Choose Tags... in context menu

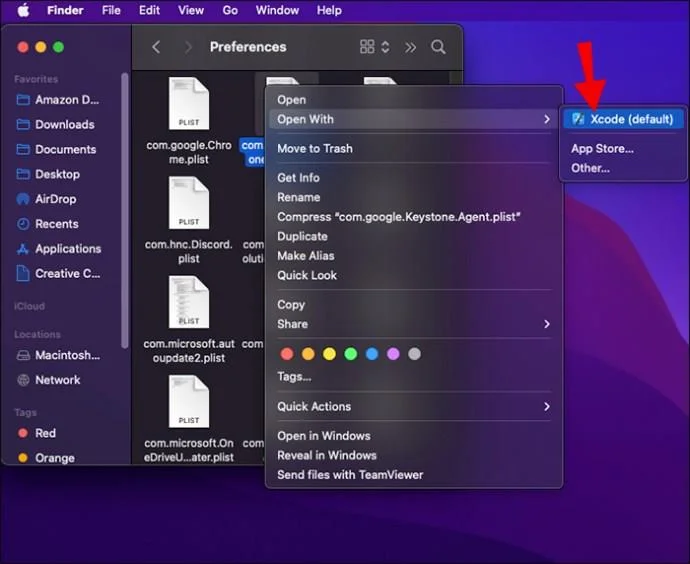[x=294, y=377]
